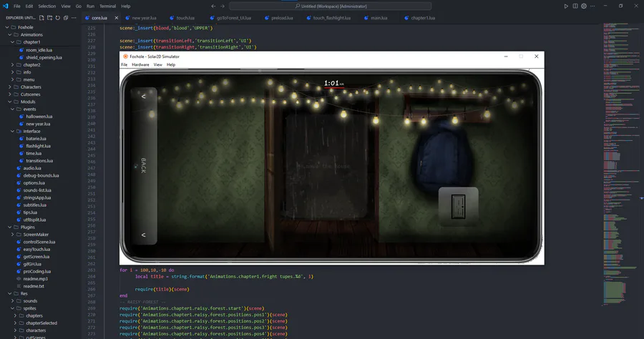Image resolution: width=644 pixels, height=339 pixels.
Task: Open the File menu in VS Code
Action: tap(17, 6)
